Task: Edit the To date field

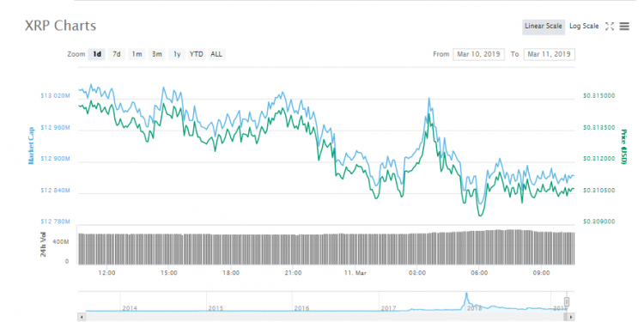Action: (x=550, y=54)
